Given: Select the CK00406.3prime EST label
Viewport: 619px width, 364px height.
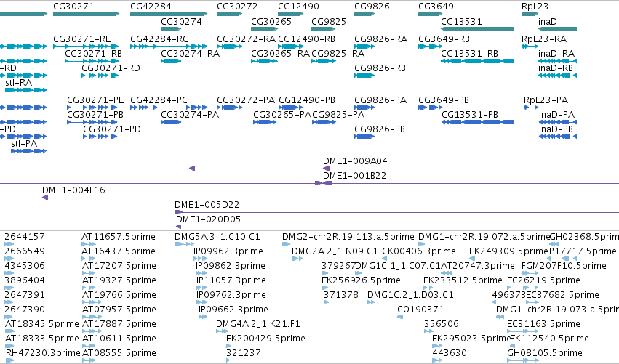Looking at the screenshot, I should click(419, 251).
